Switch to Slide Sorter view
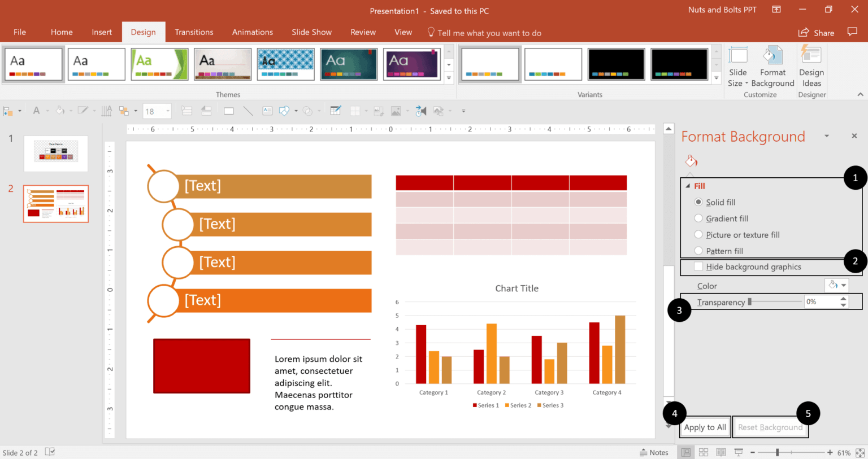The image size is (868, 459). pyautogui.click(x=704, y=452)
